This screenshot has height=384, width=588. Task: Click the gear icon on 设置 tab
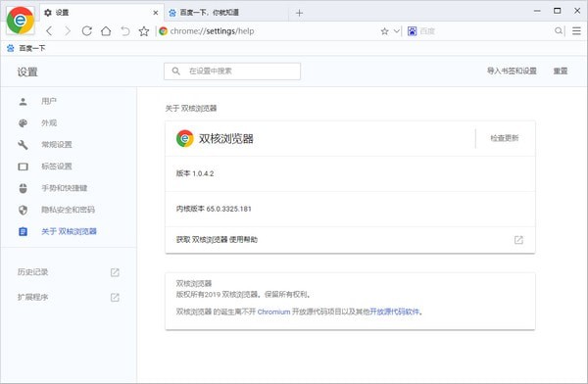click(x=48, y=13)
